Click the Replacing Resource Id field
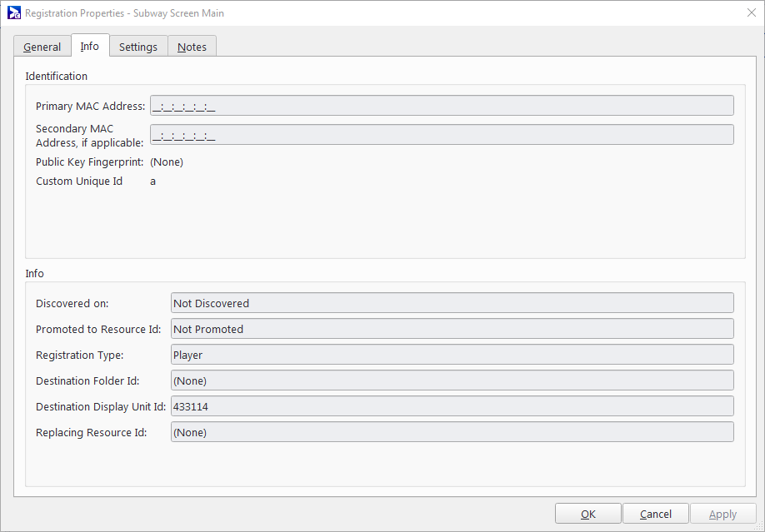Image resolution: width=765 pixels, height=532 pixels. (x=452, y=432)
